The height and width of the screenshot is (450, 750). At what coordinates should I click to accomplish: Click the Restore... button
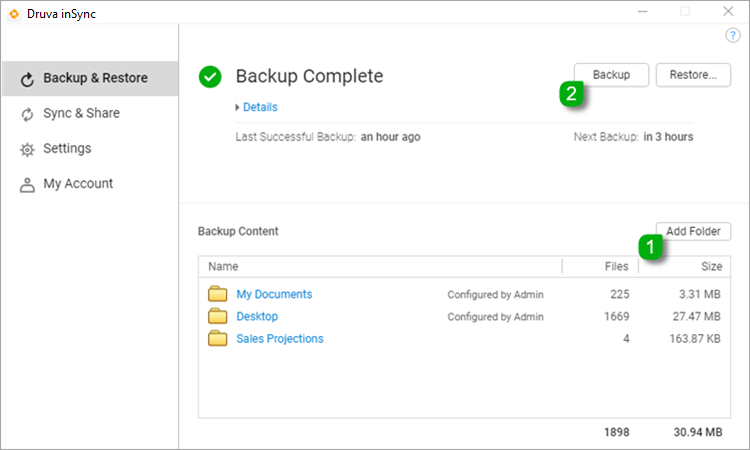[x=693, y=75]
